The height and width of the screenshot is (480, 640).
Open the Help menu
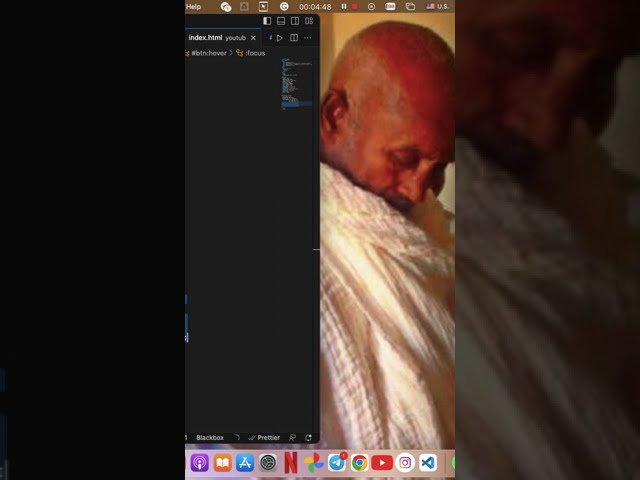click(193, 7)
